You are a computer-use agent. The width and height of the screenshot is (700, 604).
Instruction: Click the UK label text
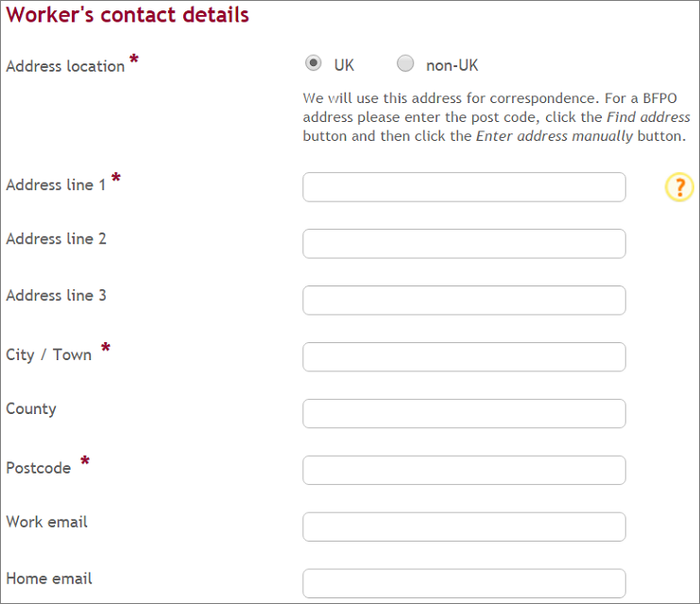[344, 65]
